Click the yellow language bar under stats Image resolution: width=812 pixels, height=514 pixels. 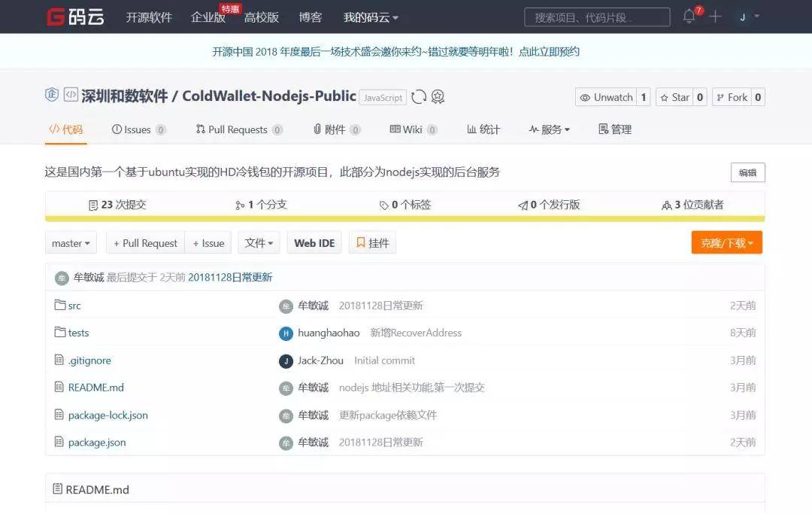pyautogui.click(x=404, y=220)
